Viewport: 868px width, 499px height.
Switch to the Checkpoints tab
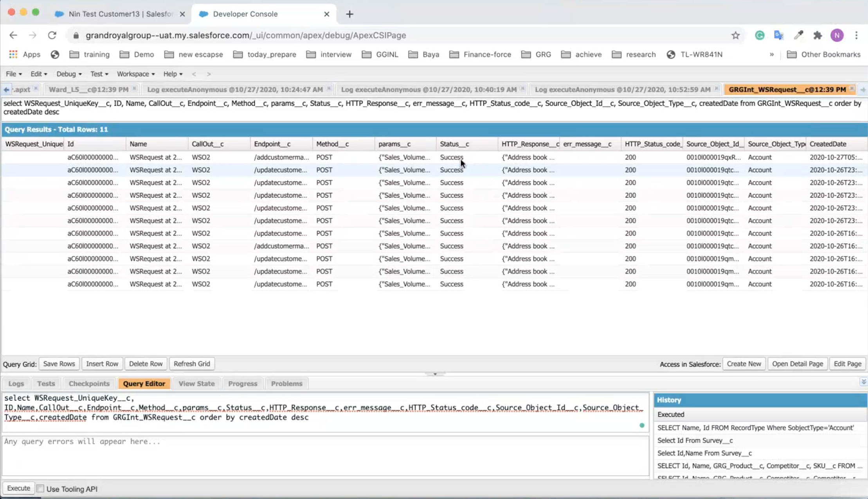(89, 384)
